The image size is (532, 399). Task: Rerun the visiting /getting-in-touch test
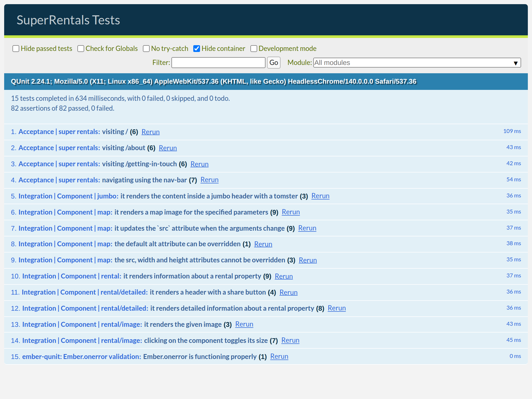point(199,164)
